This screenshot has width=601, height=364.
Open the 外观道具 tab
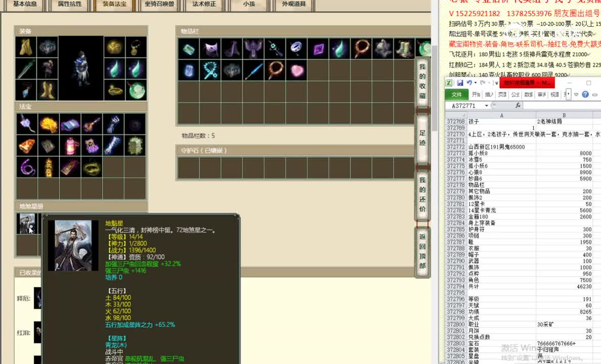pos(293,4)
